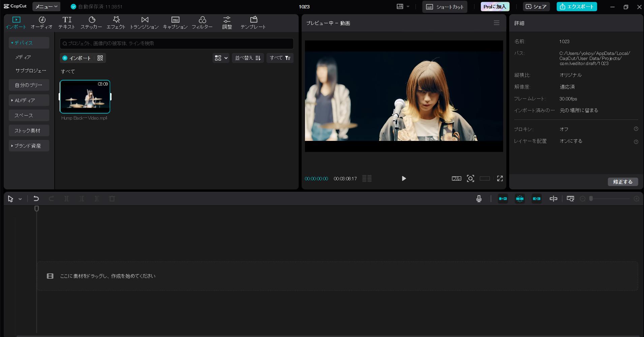Click the delete-right trim tool
This screenshot has width=644, height=337.
point(97,199)
